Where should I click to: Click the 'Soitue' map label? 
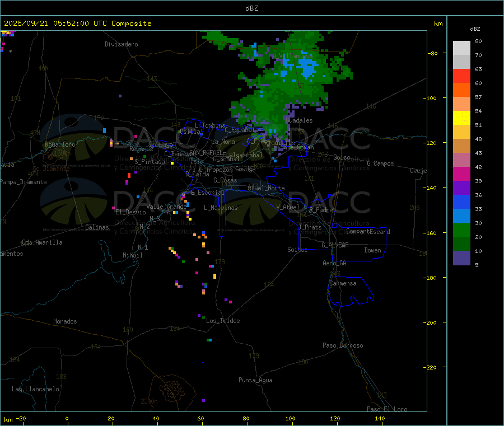point(297,250)
